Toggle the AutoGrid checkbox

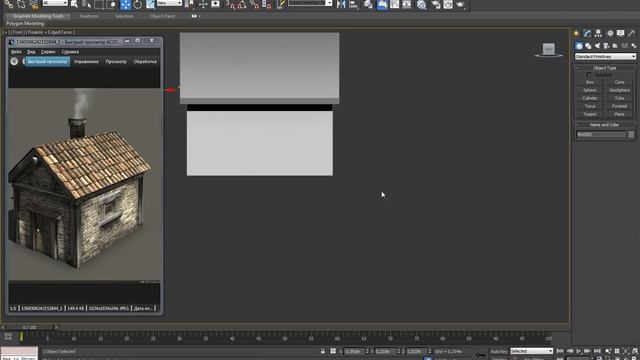pyautogui.click(x=589, y=75)
